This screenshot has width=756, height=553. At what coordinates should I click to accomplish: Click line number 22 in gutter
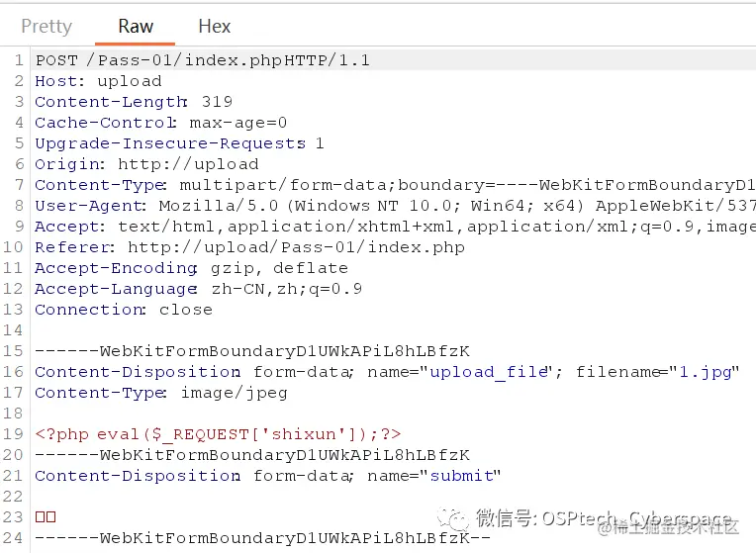pos(13,496)
